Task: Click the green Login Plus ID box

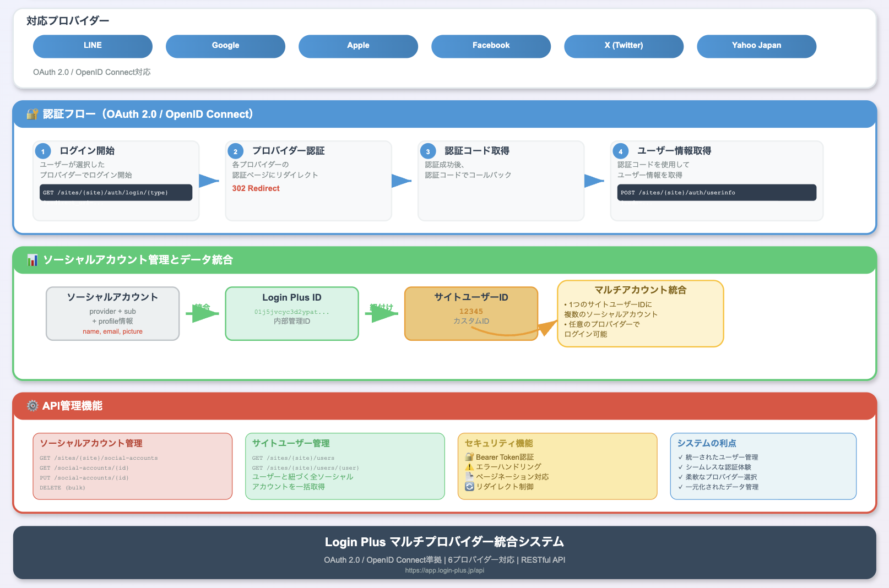Action: [x=292, y=313]
